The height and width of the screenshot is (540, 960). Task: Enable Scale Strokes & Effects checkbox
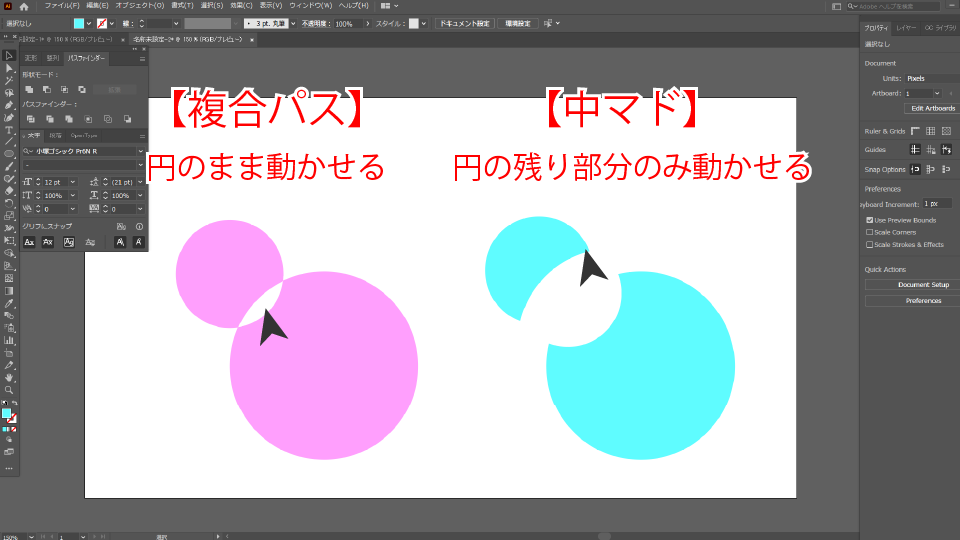(869, 244)
